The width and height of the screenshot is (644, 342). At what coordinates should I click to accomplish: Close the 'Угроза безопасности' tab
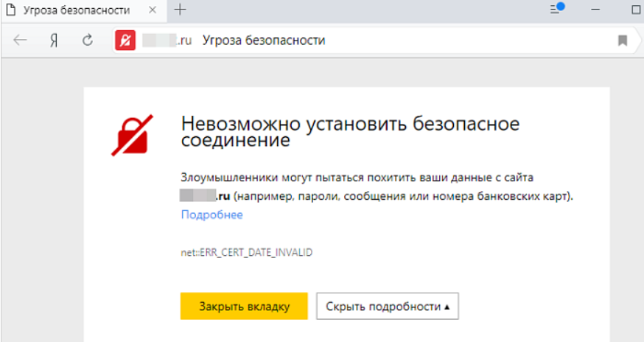[153, 10]
